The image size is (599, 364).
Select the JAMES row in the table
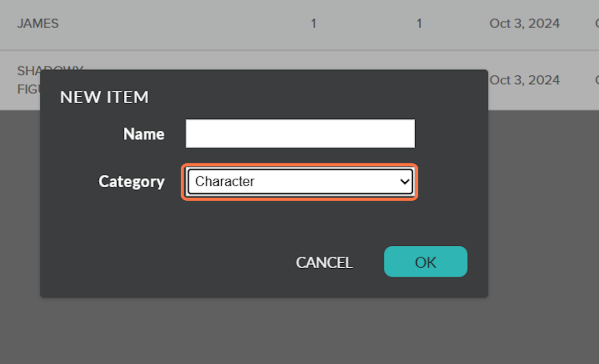tap(38, 23)
